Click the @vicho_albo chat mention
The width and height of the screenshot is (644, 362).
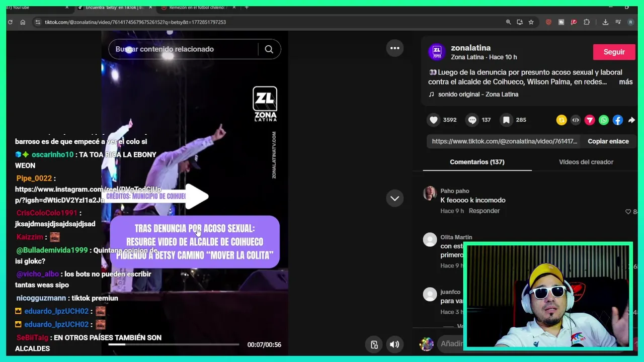pyautogui.click(x=37, y=274)
